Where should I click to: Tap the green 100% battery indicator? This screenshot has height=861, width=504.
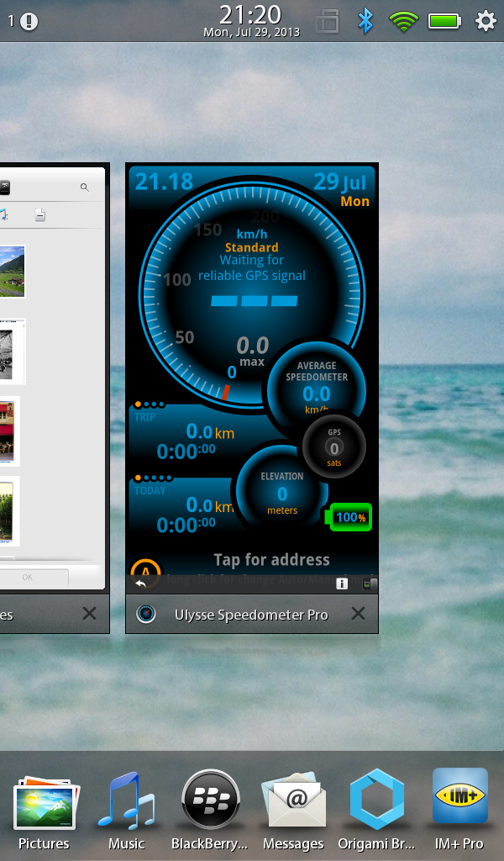(349, 517)
